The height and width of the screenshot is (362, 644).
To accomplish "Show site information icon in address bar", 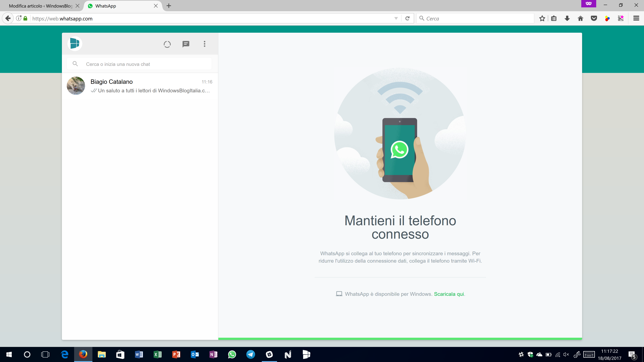I will [x=18, y=18].
